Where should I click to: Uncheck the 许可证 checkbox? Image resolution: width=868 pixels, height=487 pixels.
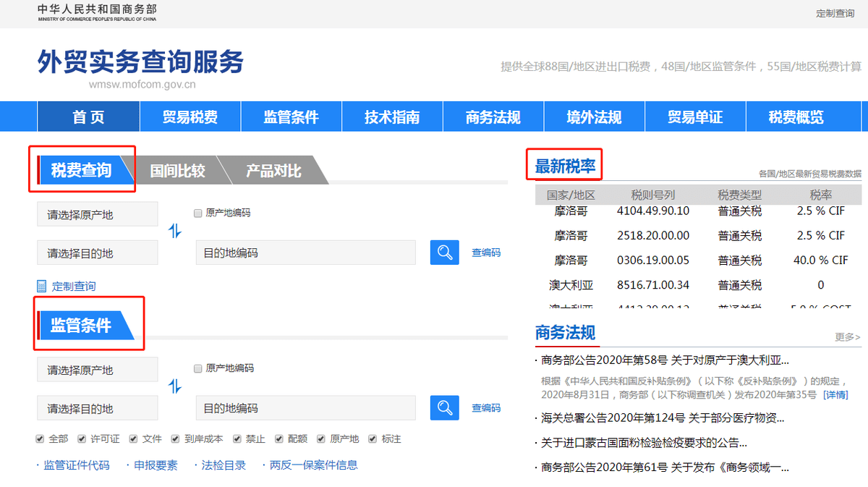[x=82, y=439]
